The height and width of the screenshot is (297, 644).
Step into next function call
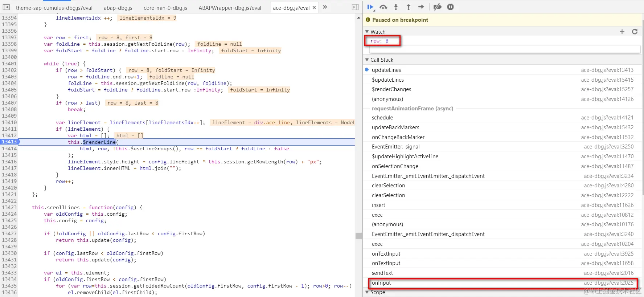click(x=396, y=7)
